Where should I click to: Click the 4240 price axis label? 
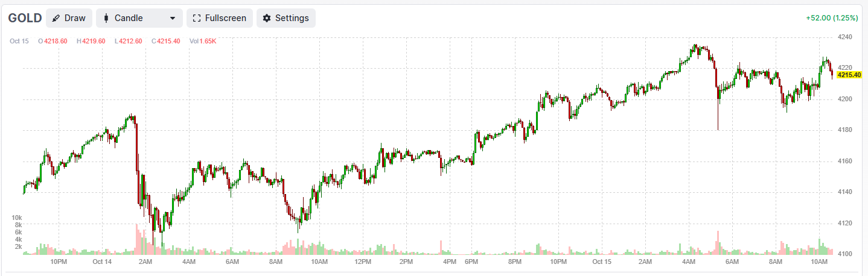[844, 37]
